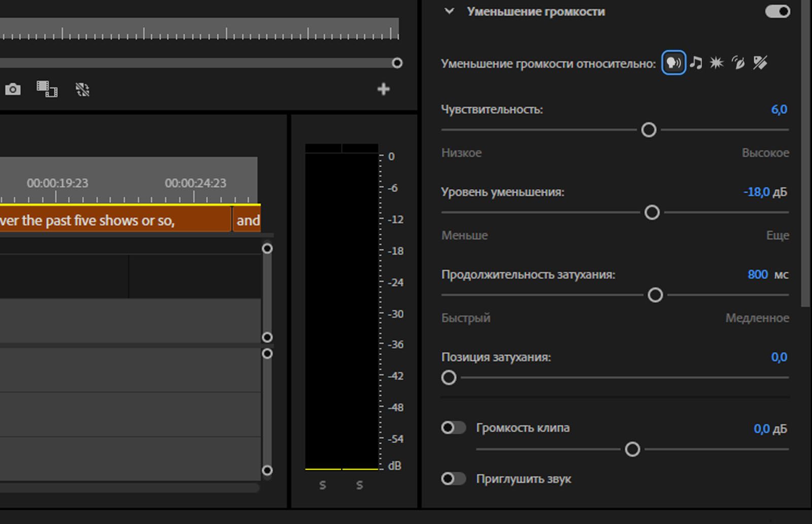Edit the Позиция затухания value 0,0
This screenshot has width=812, height=524.
point(779,357)
